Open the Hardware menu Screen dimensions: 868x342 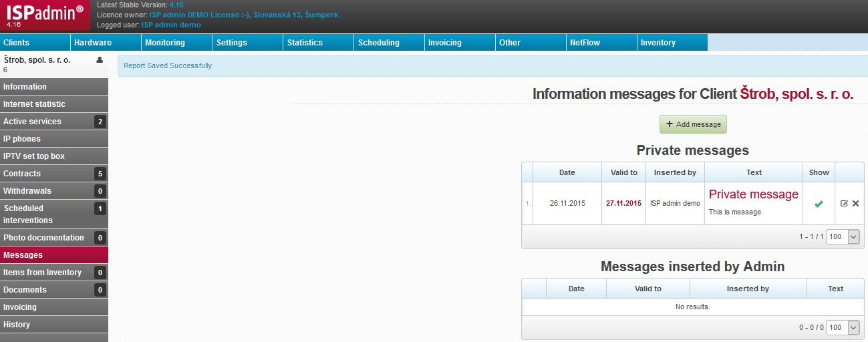(106, 42)
